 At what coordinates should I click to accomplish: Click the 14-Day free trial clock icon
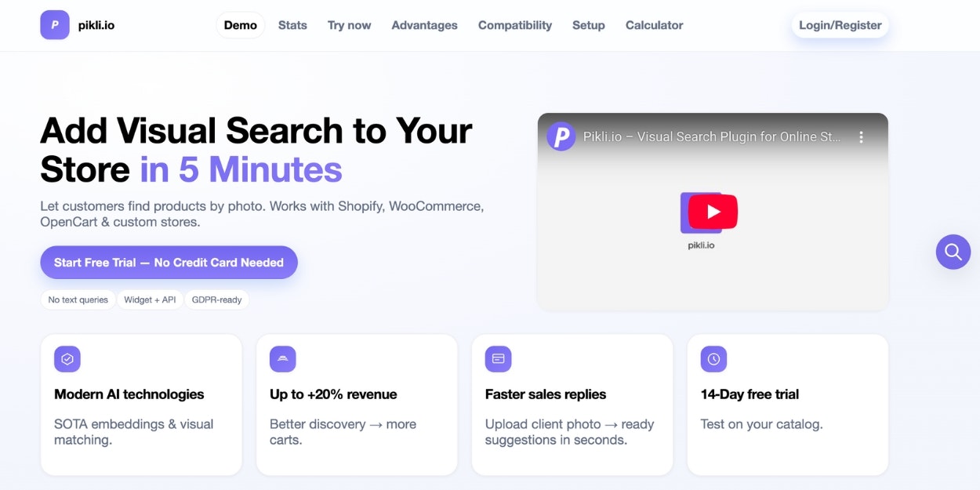click(713, 359)
